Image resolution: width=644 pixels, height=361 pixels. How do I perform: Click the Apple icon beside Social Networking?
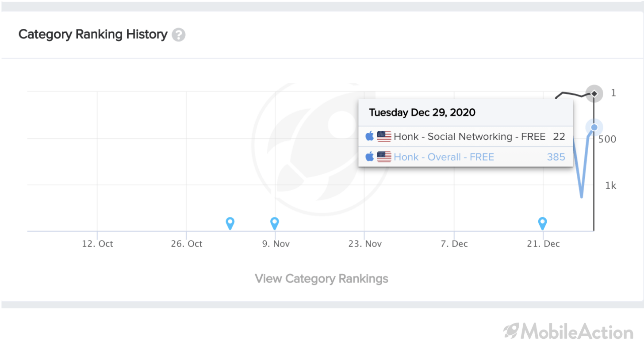[370, 136]
